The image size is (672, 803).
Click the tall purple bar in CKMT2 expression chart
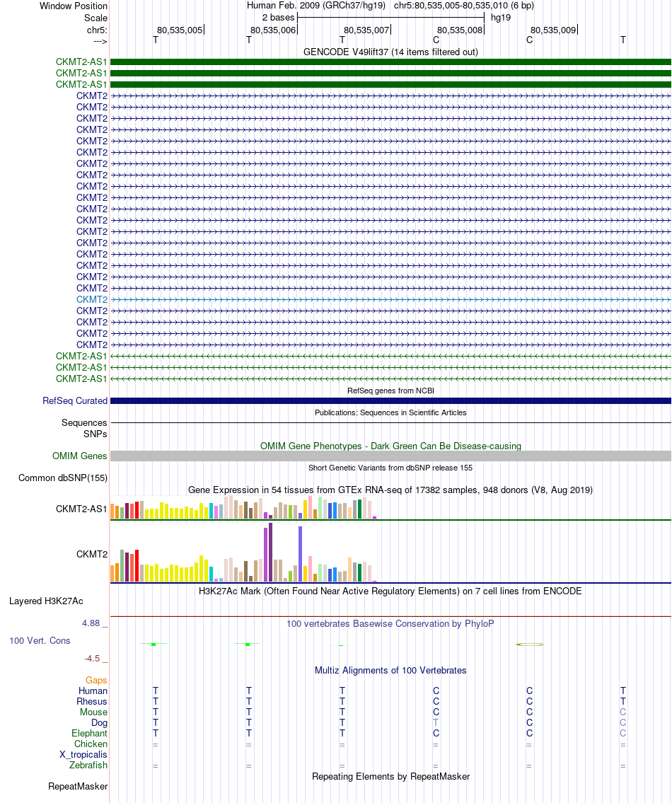click(x=270, y=552)
